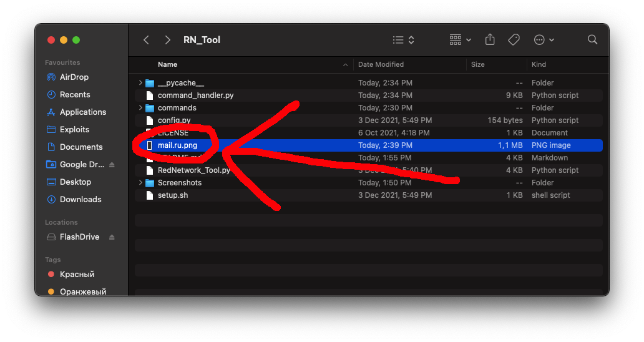
Task: Expand the commands folder disclosure arrow
Action: point(140,108)
